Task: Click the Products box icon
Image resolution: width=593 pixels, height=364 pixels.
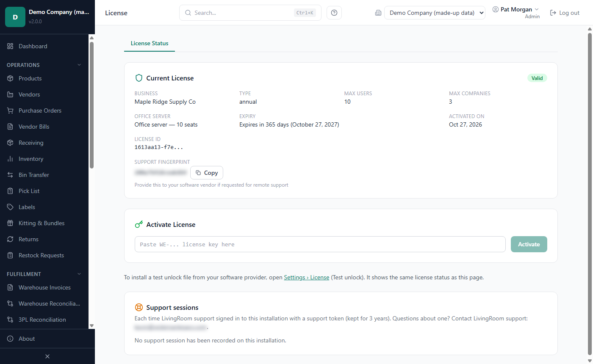Action: [x=10, y=78]
